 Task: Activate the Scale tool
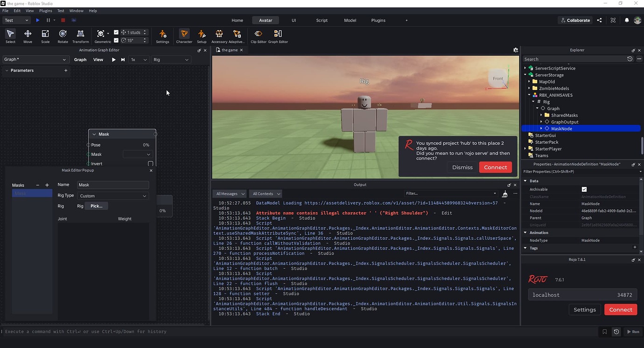click(45, 36)
